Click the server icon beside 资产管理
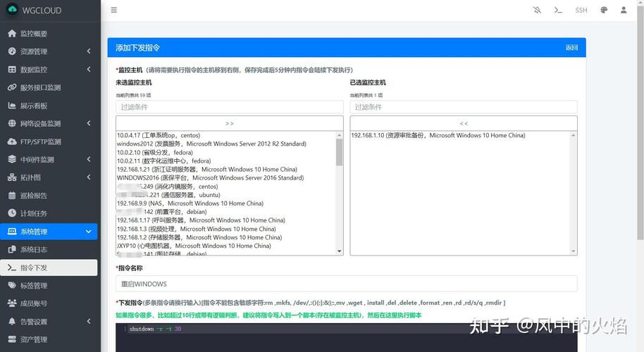This screenshot has width=644, height=352. (12, 339)
